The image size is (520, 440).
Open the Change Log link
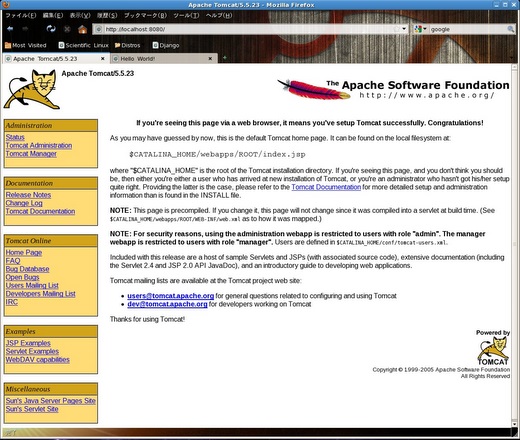(x=24, y=203)
